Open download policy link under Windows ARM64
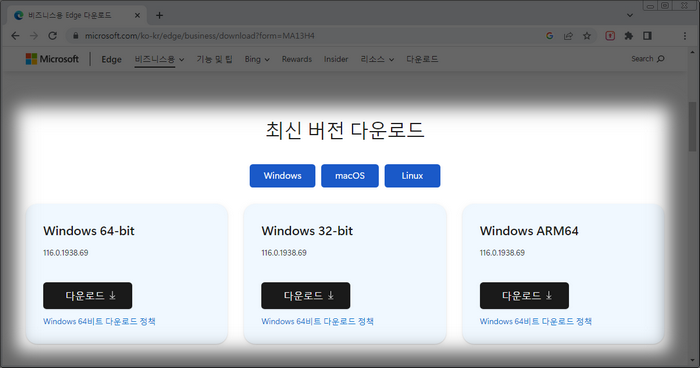Screen dimensions: 700x368 coord(536,322)
